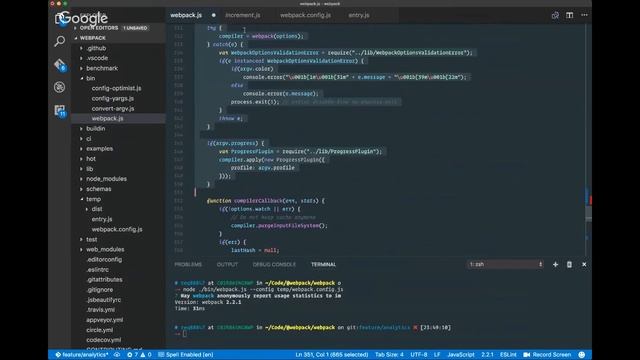
Task: Open the editor more actions ellipsis menu
Action: click(584, 15)
